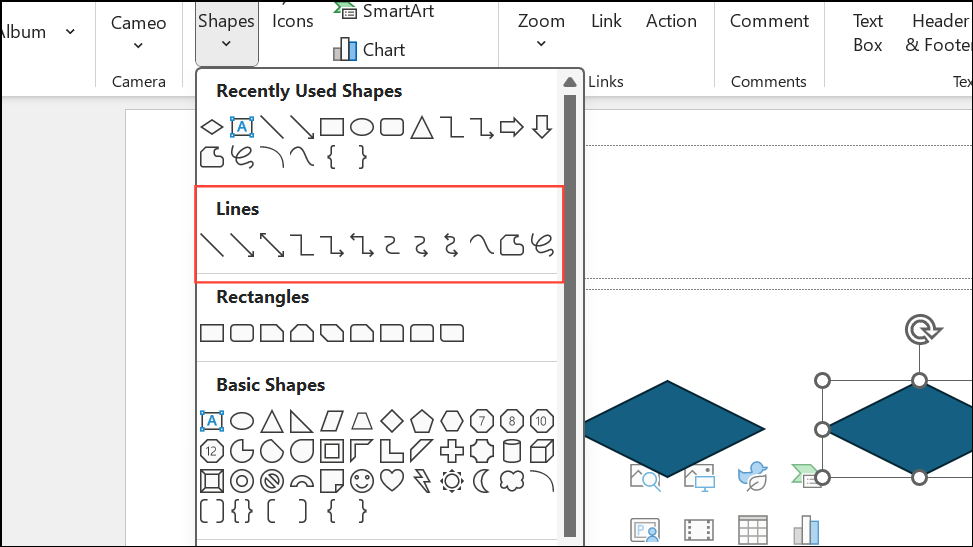Click the Insert Table placeholder icon
The height and width of the screenshot is (547, 973).
753,530
